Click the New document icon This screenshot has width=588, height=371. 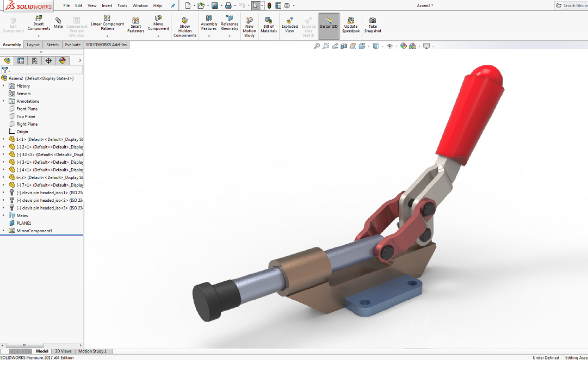[x=188, y=5]
